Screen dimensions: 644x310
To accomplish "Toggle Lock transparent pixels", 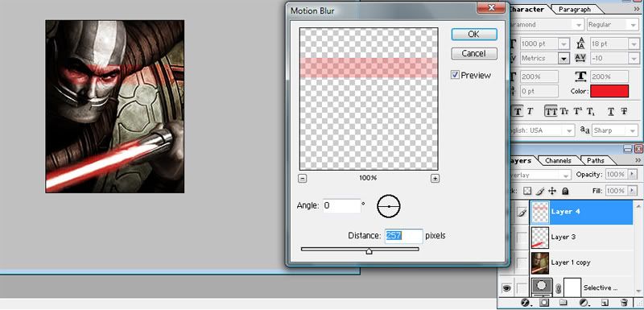I will 527,191.
